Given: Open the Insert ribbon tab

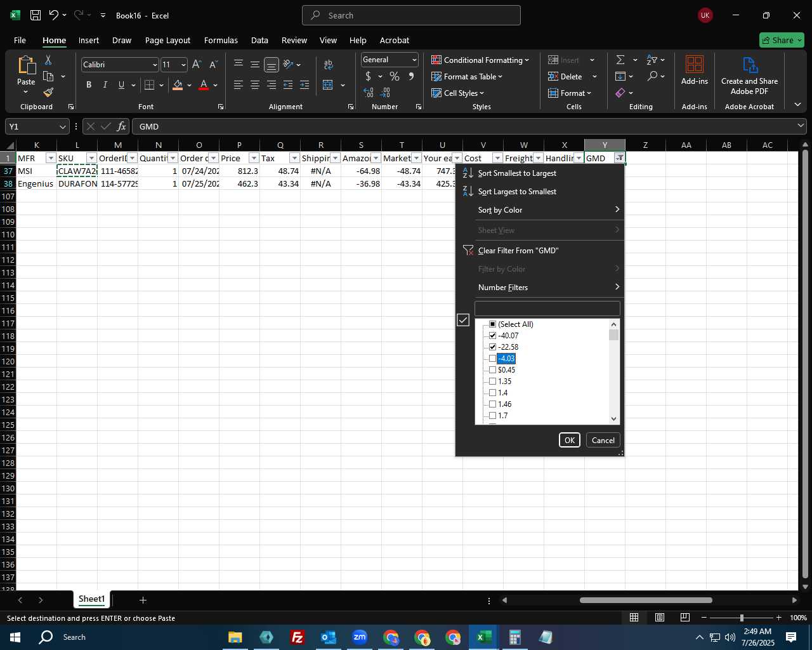Looking at the screenshot, I should (89, 40).
